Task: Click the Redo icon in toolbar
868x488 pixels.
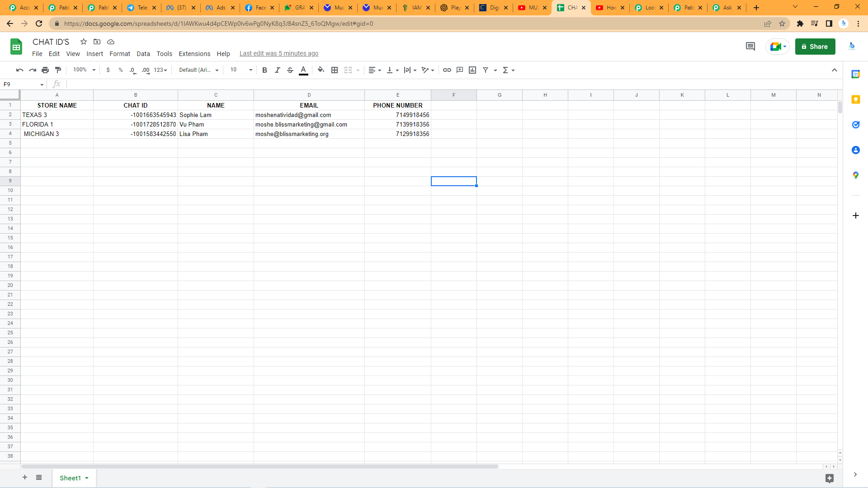Action: point(33,70)
